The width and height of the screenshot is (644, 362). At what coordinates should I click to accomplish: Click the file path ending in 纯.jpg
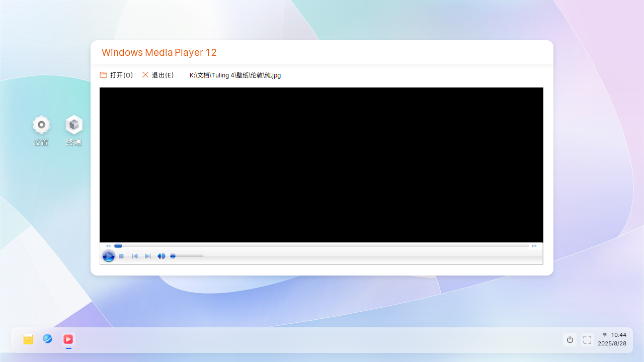point(235,75)
